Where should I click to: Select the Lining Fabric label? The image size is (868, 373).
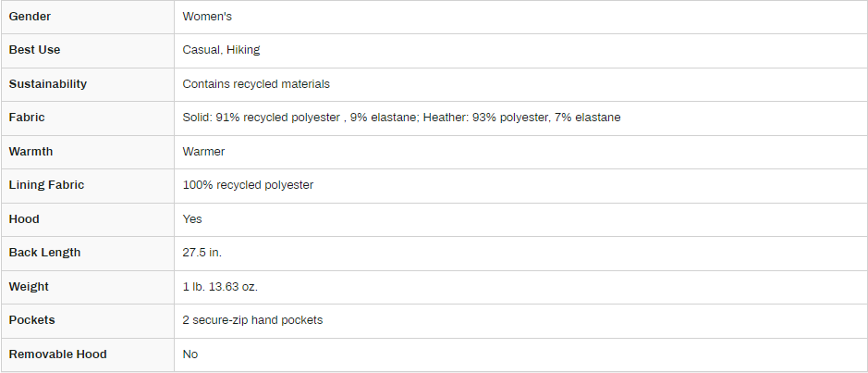pos(46,185)
